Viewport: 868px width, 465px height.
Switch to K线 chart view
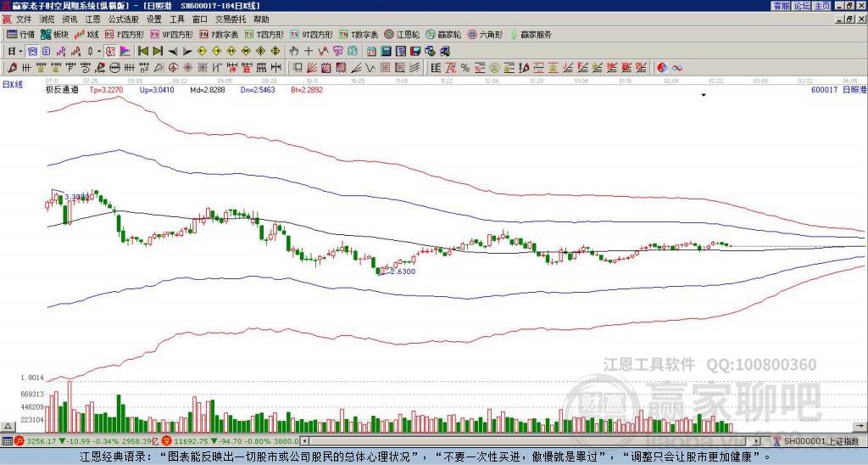pyautogui.click(x=86, y=34)
